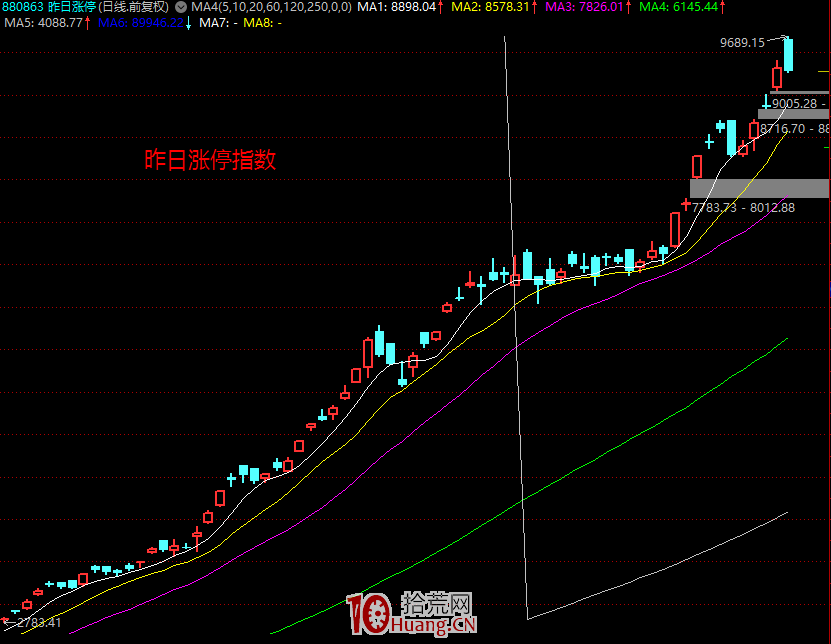Image resolution: width=831 pixels, height=644 pixels.
Task: Click the 9005.28 gap price label
Action: pyautogui.click(x=794, y=103)
